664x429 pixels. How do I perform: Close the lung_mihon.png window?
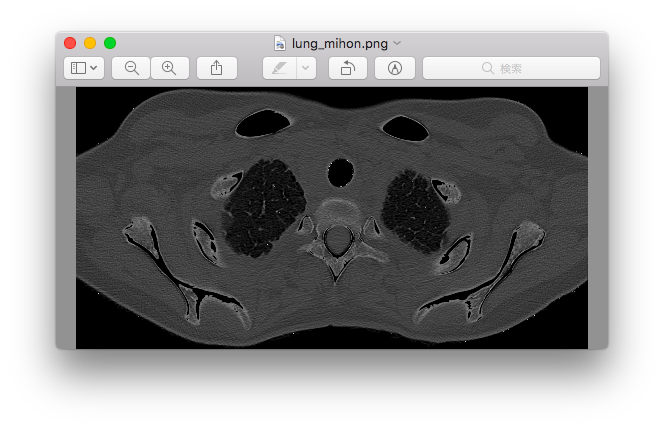(x=70, y=43)
